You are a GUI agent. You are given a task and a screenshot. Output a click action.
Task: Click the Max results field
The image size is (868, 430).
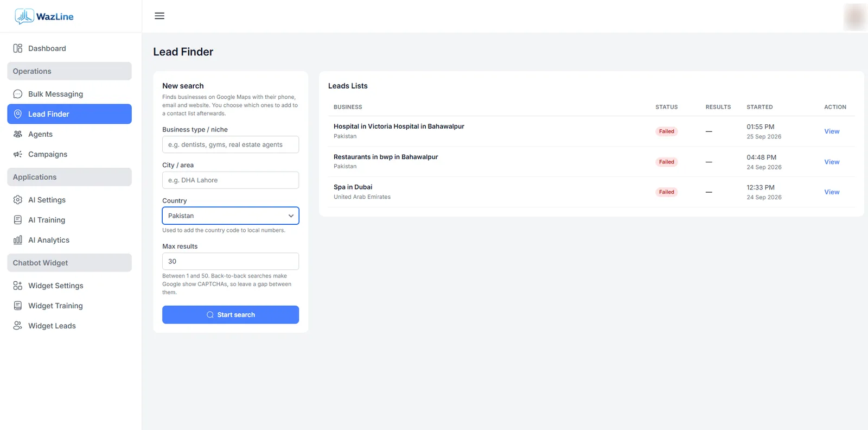click(231, 261)
